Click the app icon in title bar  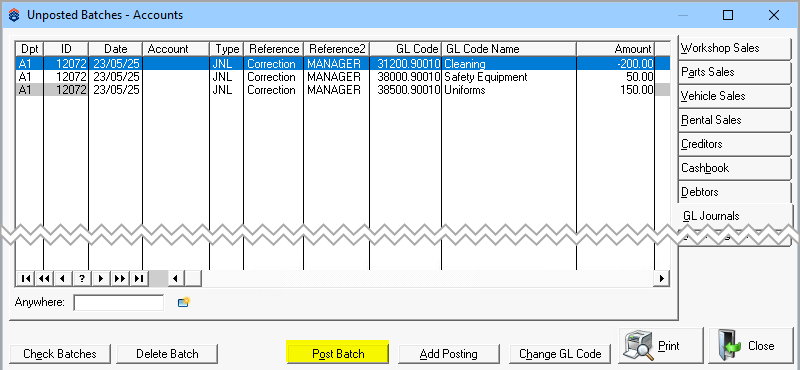14,15
